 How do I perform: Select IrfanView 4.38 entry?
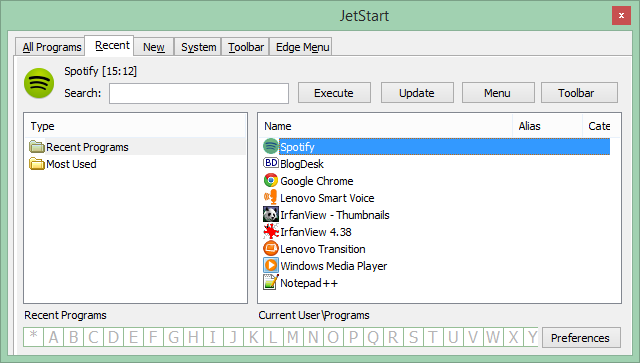tap(316, 232)
